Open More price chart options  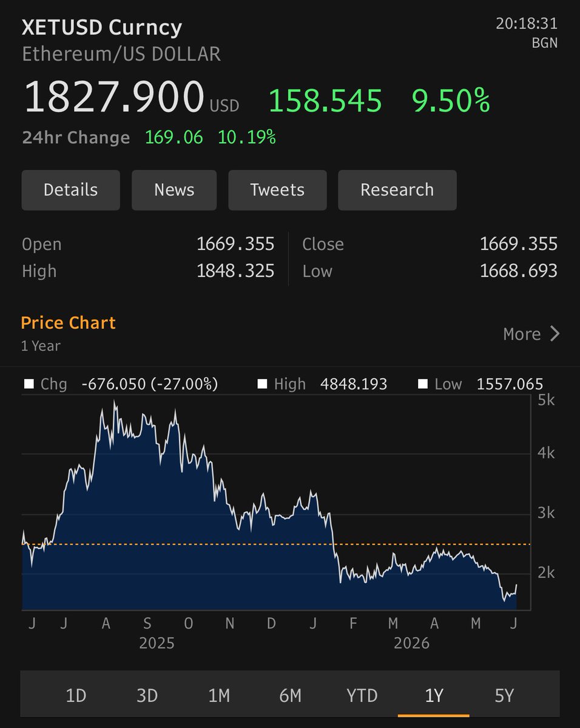tap(531, 334)
